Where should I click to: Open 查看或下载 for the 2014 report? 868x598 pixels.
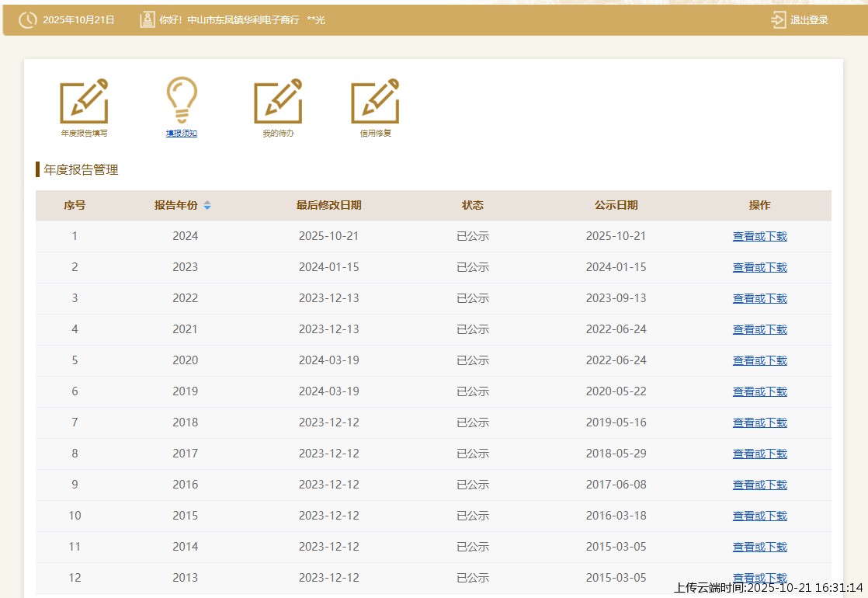click(759, 547)
